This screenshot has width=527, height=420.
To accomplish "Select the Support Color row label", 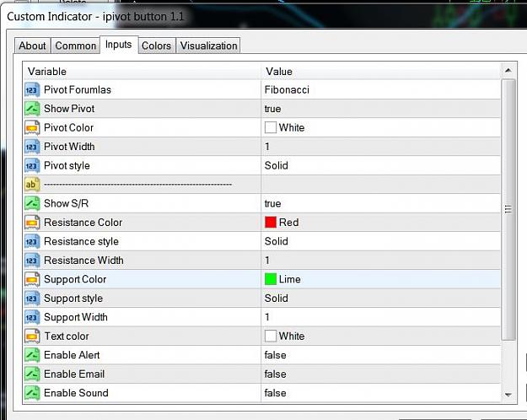I will pos(75,279).
